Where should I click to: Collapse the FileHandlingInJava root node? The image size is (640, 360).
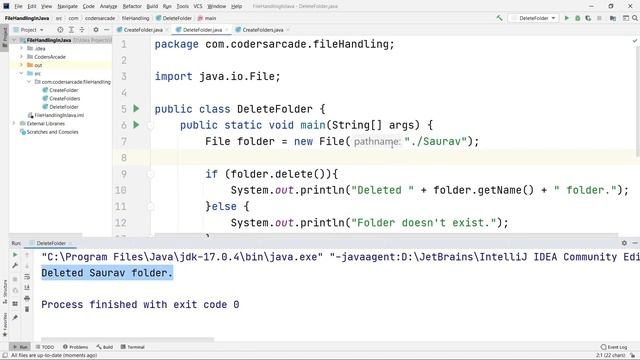[x=14, y=40]
